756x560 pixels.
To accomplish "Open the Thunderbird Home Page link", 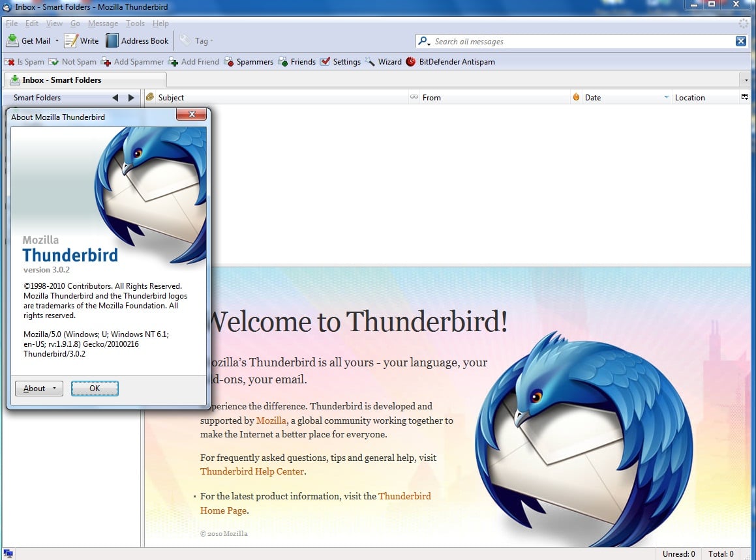I will coord(315,503).
